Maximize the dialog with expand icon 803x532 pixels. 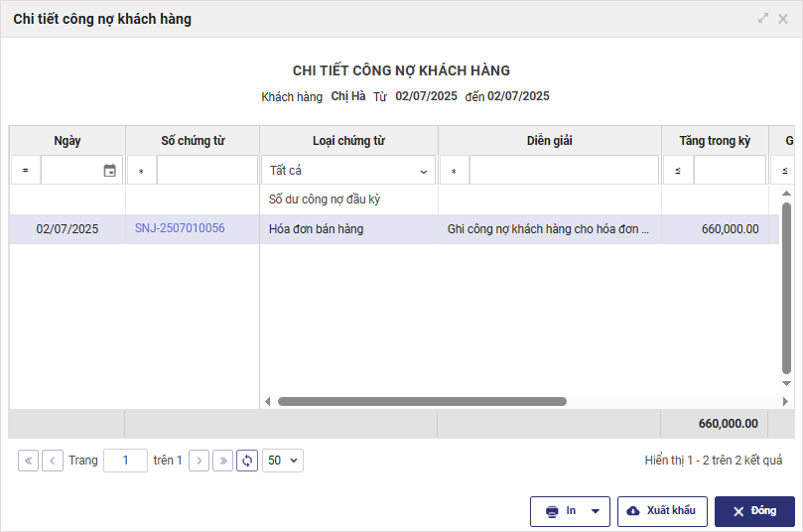tap(763, 19)
